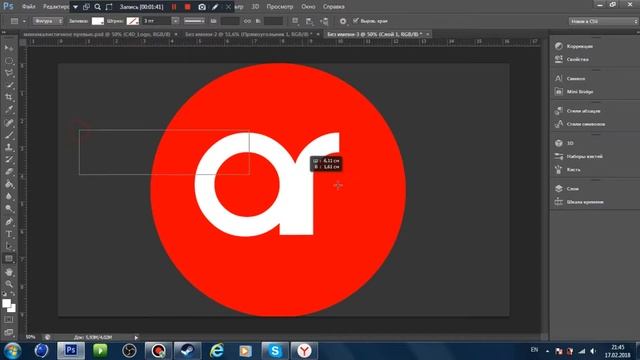Open the gear geometry options in the options bar
The width and height of the screenshot is (640, 360).
point(343,21)
